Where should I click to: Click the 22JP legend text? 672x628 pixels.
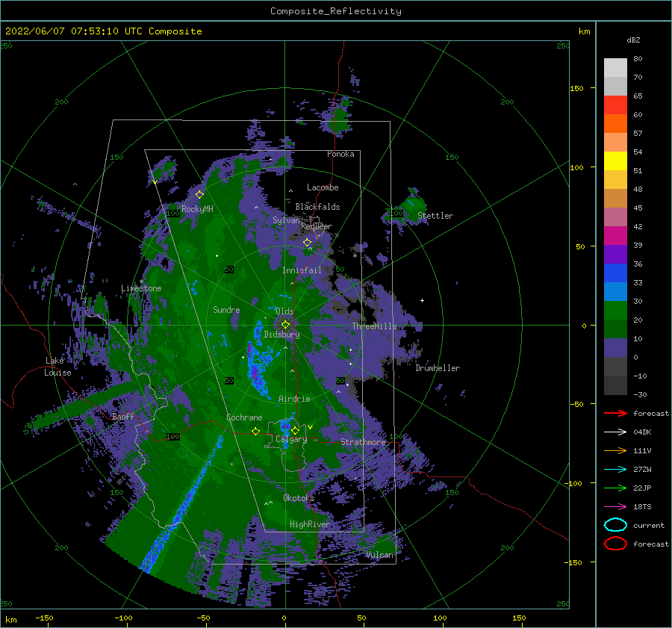(642, 488)
